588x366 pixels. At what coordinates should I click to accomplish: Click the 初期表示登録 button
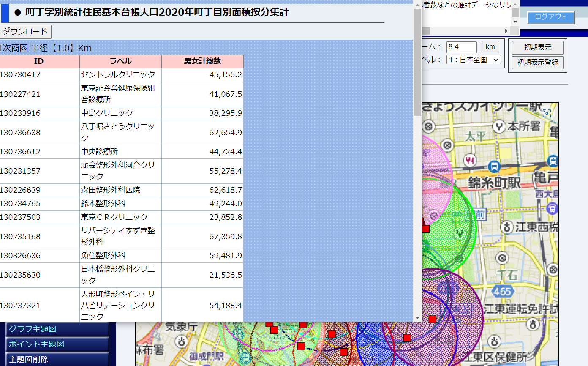click(x=537, y=63)
